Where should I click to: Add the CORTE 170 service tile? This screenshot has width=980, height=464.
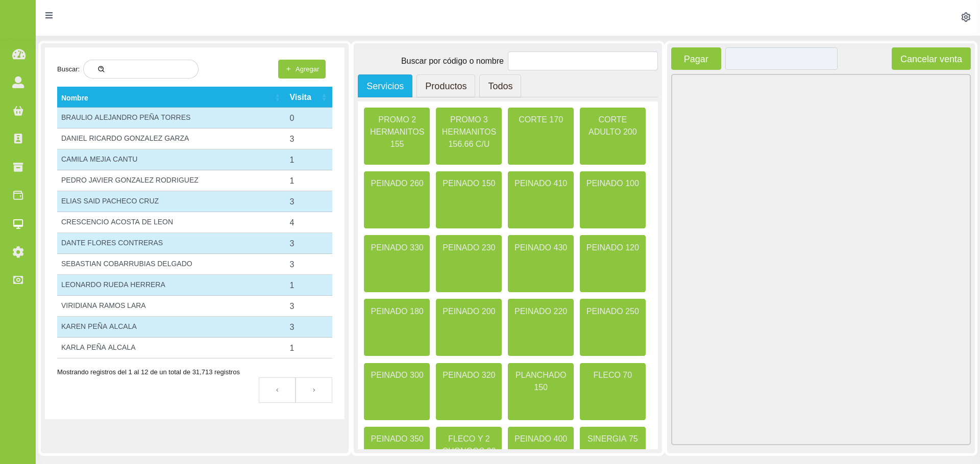(x=541, y=136)
